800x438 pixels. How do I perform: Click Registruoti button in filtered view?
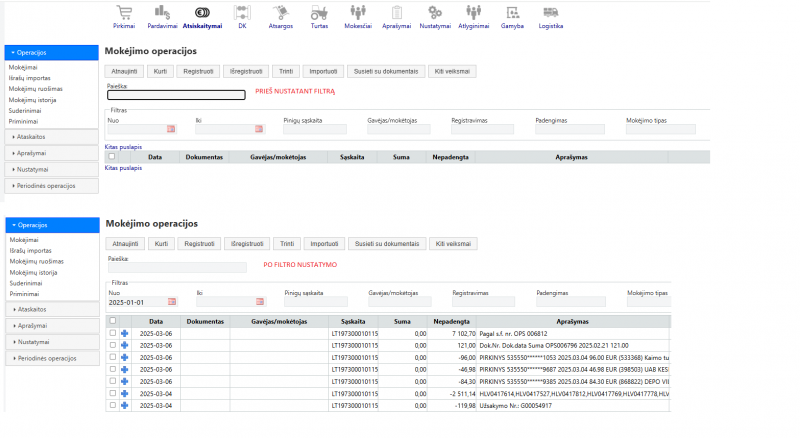(x=199, y=244)
